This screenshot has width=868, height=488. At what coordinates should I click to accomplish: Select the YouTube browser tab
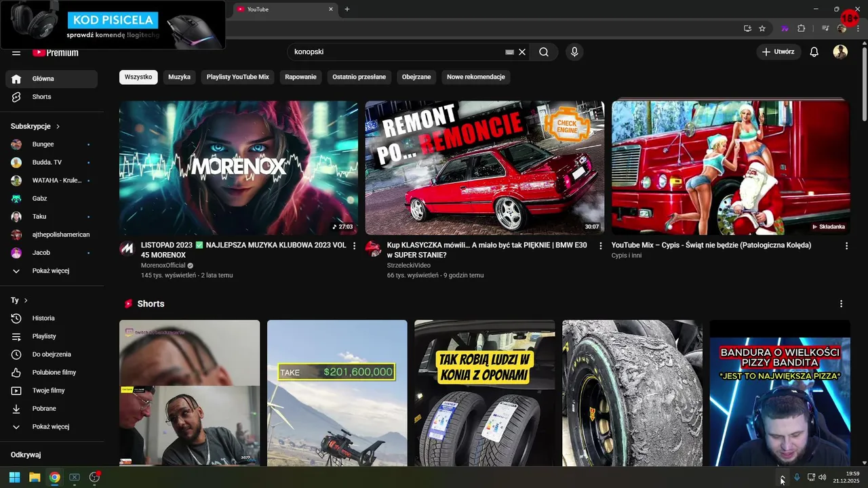tap(285, 9)
